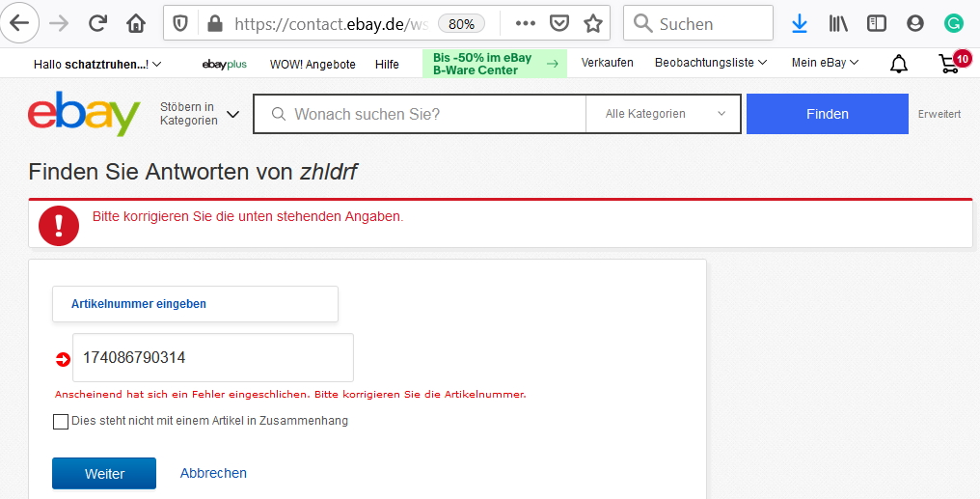Image resolution: width=980 pixels, height=499 pixels.
Task: Expand 'Stöbern in Kategorien' menu
Action: (200, 114)
